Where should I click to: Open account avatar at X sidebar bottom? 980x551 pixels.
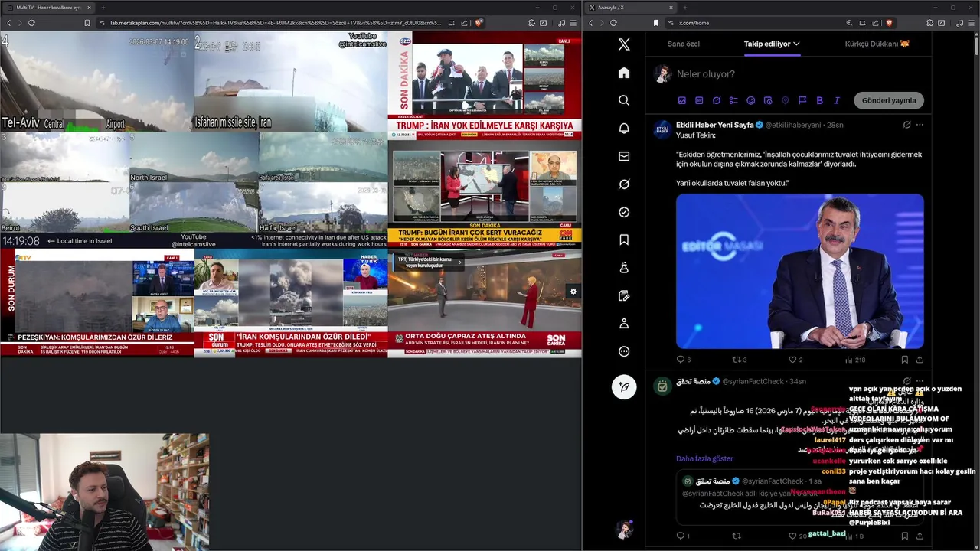(x=624, y=529)
